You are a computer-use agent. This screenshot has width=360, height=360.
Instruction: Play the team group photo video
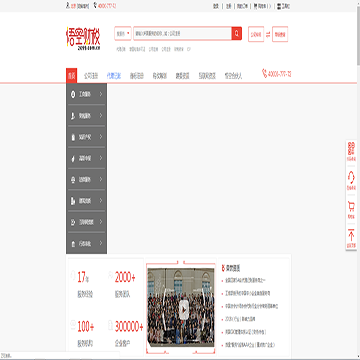(184, 310)
